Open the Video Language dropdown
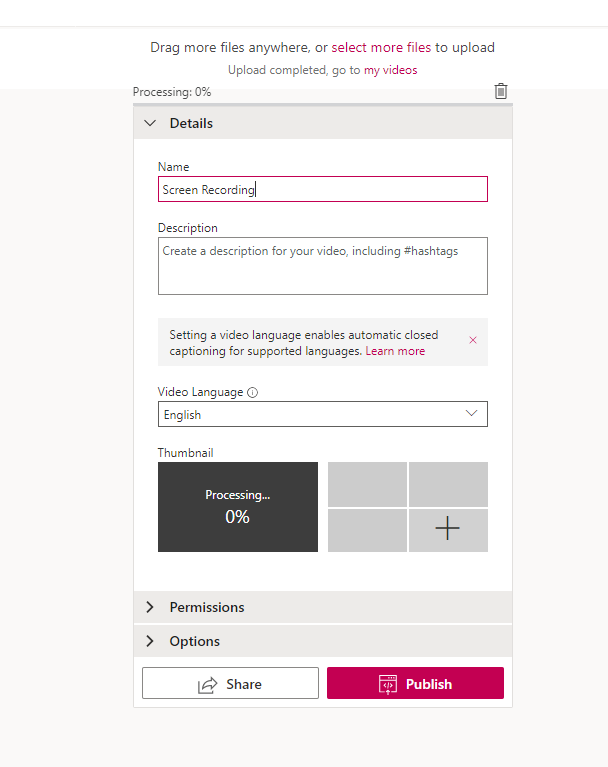 (x=323, y=414)
